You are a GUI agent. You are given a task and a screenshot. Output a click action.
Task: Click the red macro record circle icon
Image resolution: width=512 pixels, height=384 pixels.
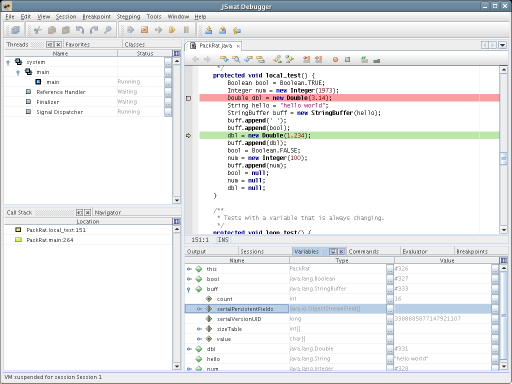pyautogui.click(x=335, y=60)
